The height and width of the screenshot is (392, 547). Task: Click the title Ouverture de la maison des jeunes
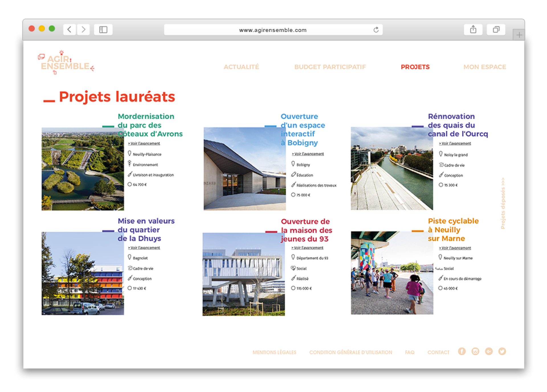click(x=307, y=230)
